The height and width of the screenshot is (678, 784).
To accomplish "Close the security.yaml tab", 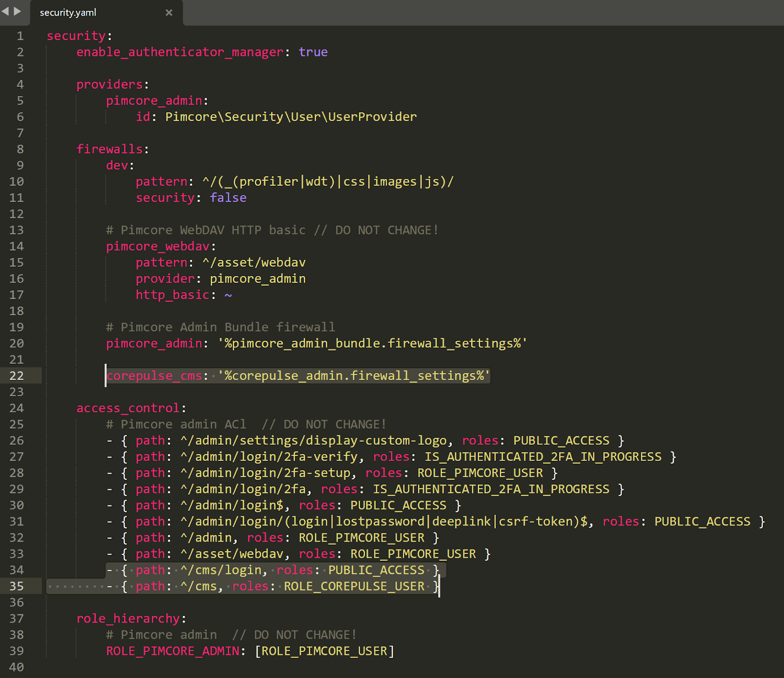I will (169, 13).
